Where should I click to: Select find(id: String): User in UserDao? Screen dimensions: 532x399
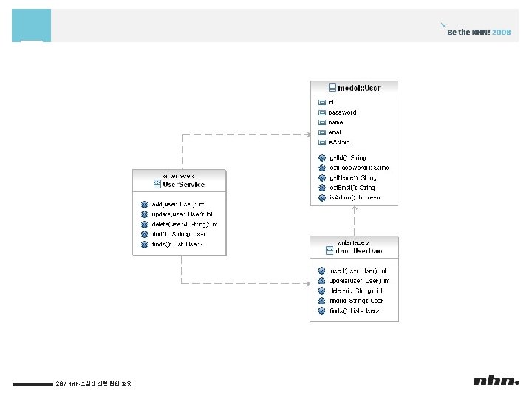[356, 301]
